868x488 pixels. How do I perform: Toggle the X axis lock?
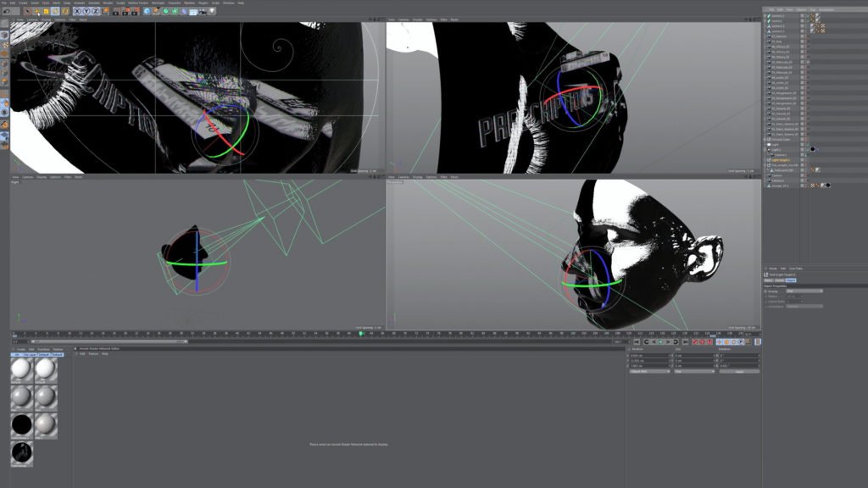(77, 11)
